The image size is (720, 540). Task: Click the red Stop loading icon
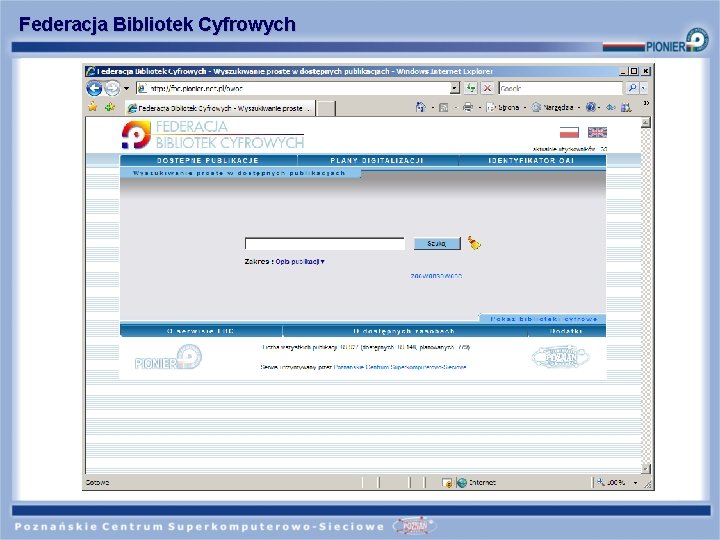click(x=488, y=88)
